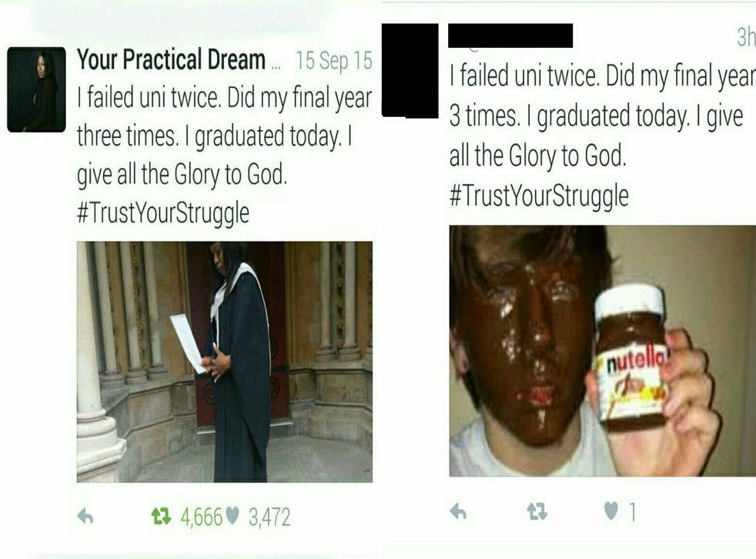
Task: Retweet the Nutella photo tweet
Action: click(x=537, y=511)
